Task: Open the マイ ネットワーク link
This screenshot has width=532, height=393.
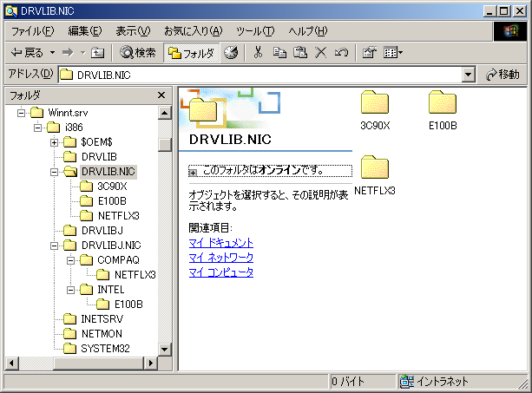Action: [221, 258]
